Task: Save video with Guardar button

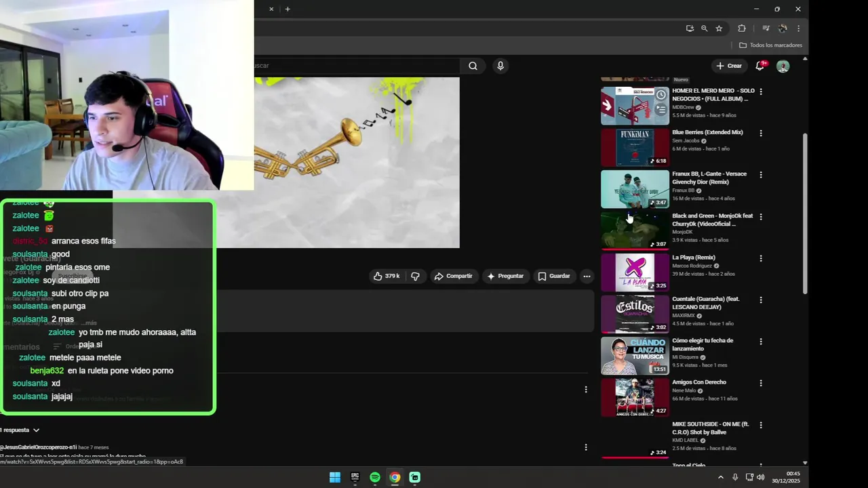Action: (x=554, y=276)
